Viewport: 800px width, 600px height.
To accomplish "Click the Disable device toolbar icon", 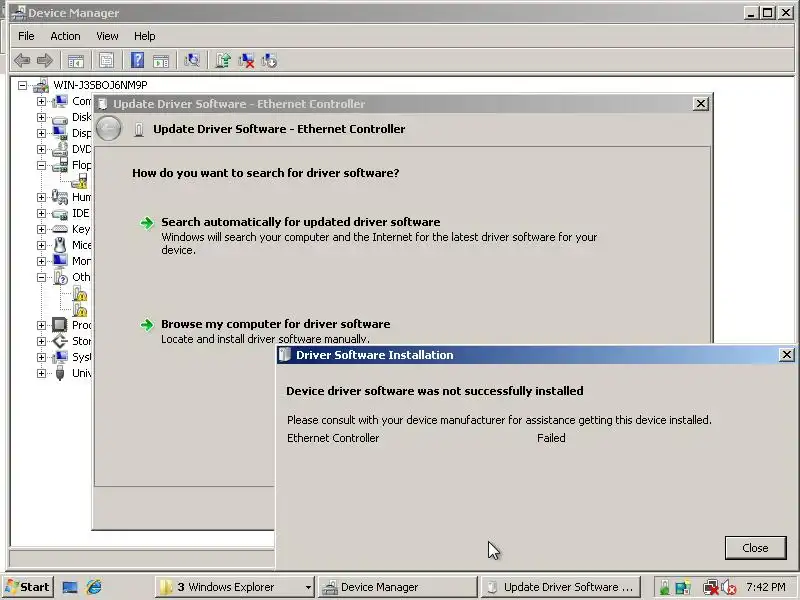I will click(269, 60).
